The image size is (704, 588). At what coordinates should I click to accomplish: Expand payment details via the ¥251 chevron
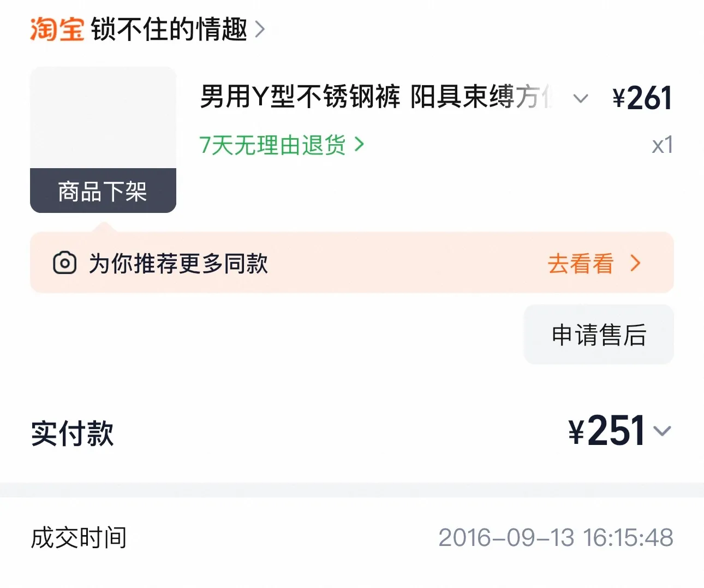[x=662, y=431]
